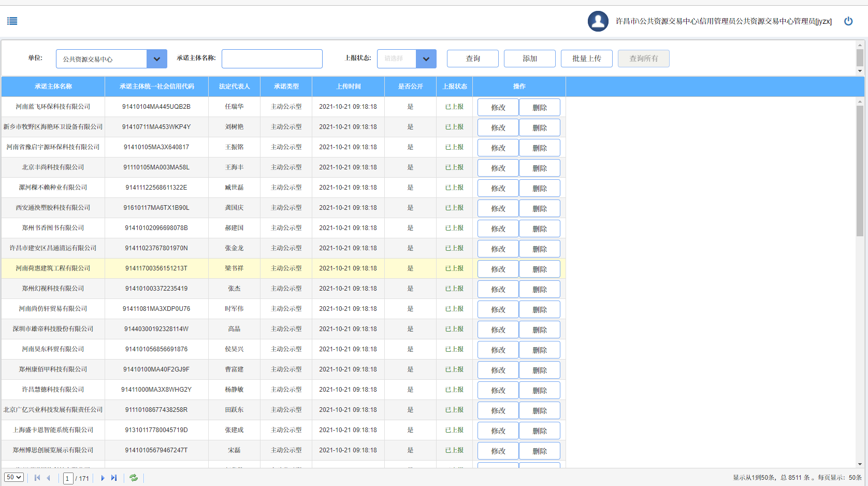Image resolution: width=868 pixels, height=486 pixels.
Task: Click the table vertical scrollbar
Action: click(x=860, y=171)
